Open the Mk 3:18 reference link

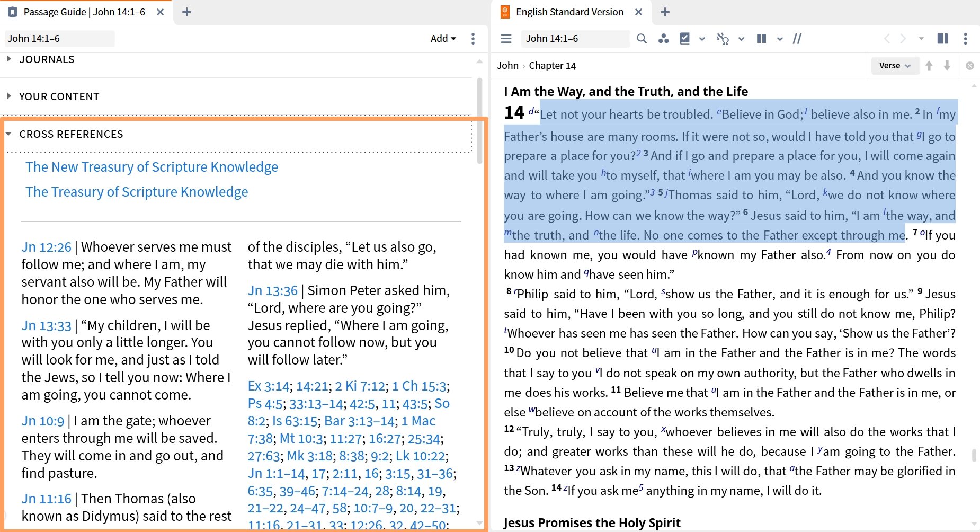click(310, 456)
